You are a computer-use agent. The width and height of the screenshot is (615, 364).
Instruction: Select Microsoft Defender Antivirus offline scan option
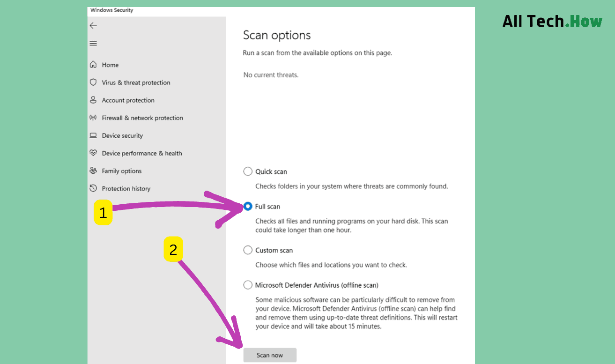coord(248,285)
